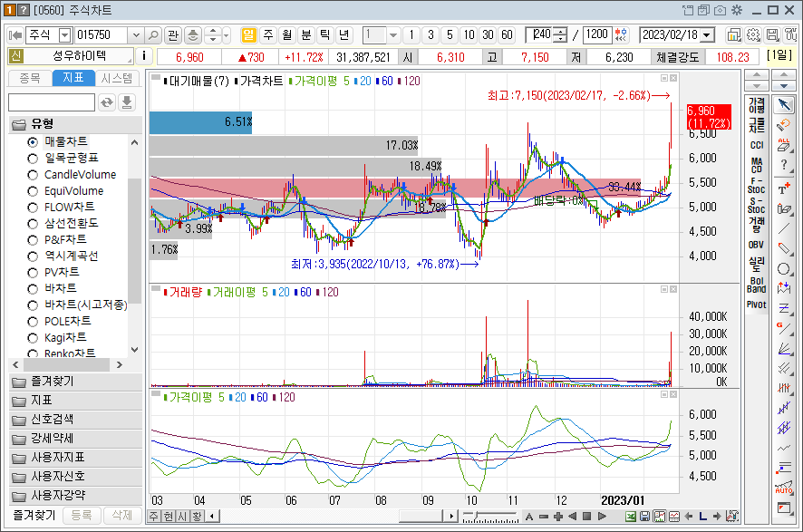Open chart settings gear in toolbar
This screenshot has width=803, height=532.
753,34
